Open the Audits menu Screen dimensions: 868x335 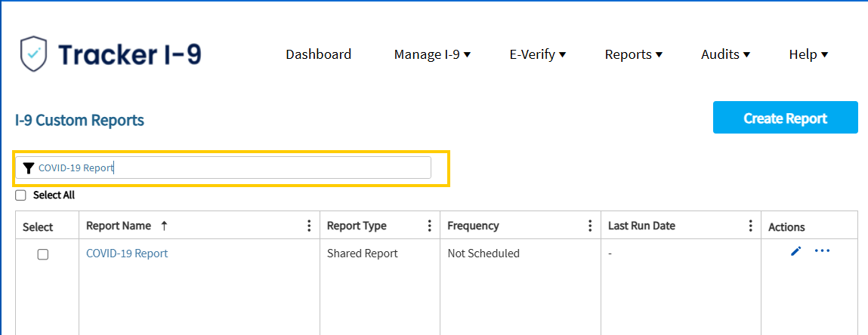pyautogui.click(x=725, y=55)
